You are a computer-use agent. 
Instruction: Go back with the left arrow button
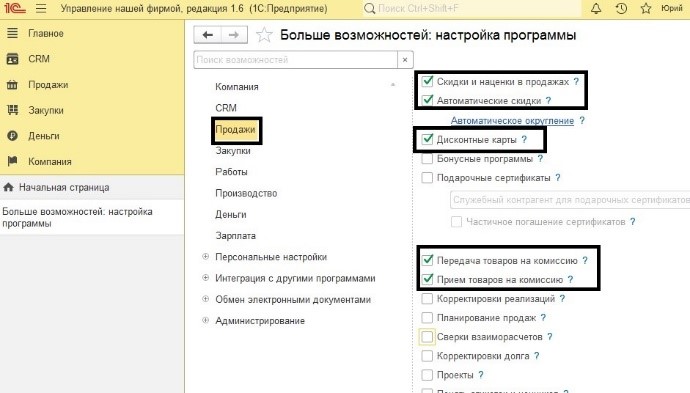208,35
